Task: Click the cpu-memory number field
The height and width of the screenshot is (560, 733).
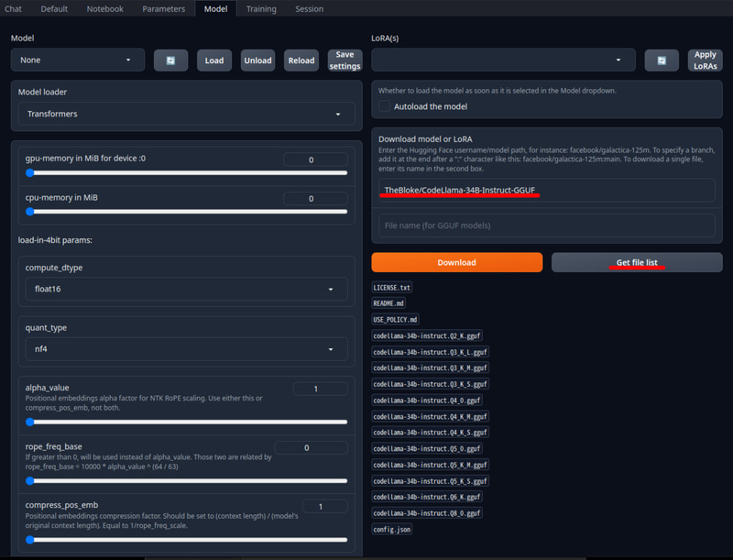Action: point(315,198)
